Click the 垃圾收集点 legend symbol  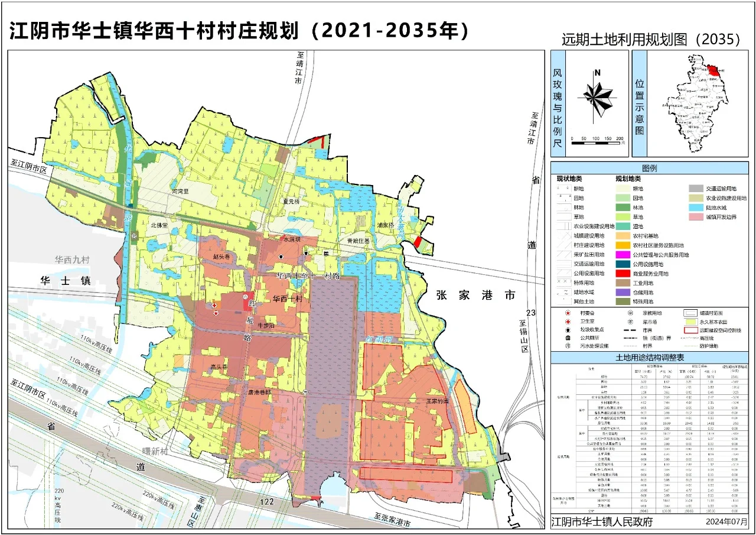point(568,330)
